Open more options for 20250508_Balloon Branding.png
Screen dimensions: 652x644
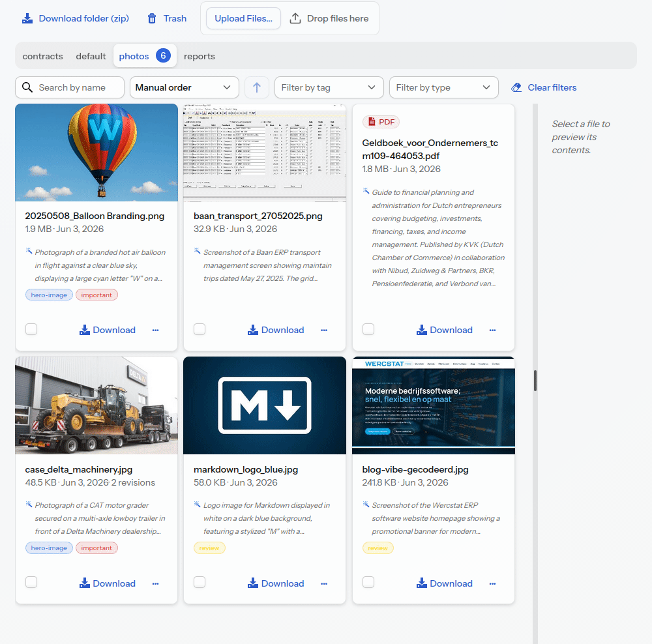pos(156,330)
